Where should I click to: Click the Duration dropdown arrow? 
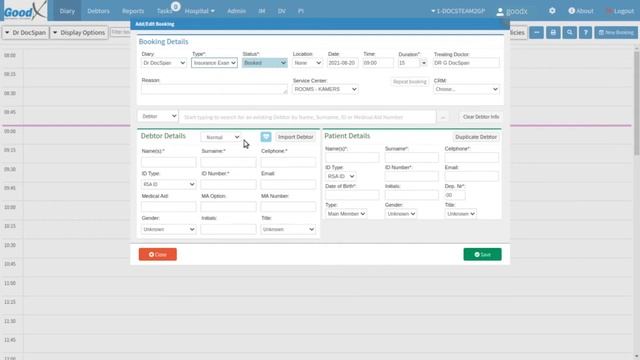tap(423, 63)
